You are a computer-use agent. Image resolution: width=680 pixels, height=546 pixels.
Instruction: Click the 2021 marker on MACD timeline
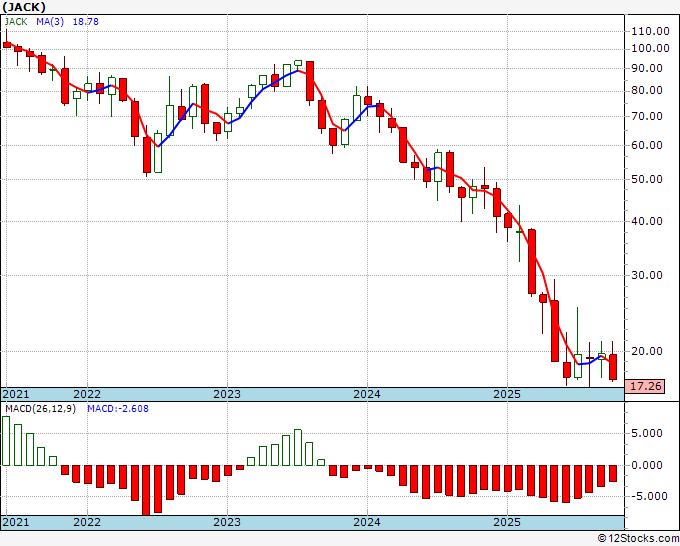tap(16, 522)
